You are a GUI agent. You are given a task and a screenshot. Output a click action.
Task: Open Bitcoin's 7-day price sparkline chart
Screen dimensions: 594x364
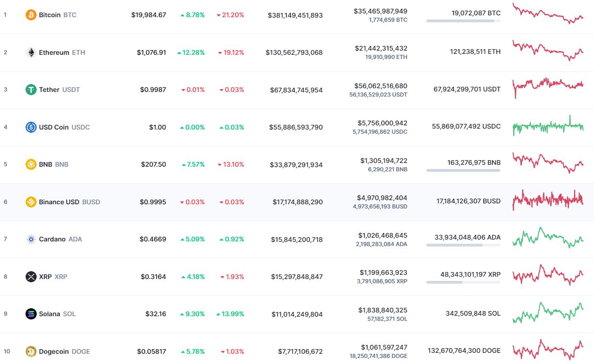[548, 14]
